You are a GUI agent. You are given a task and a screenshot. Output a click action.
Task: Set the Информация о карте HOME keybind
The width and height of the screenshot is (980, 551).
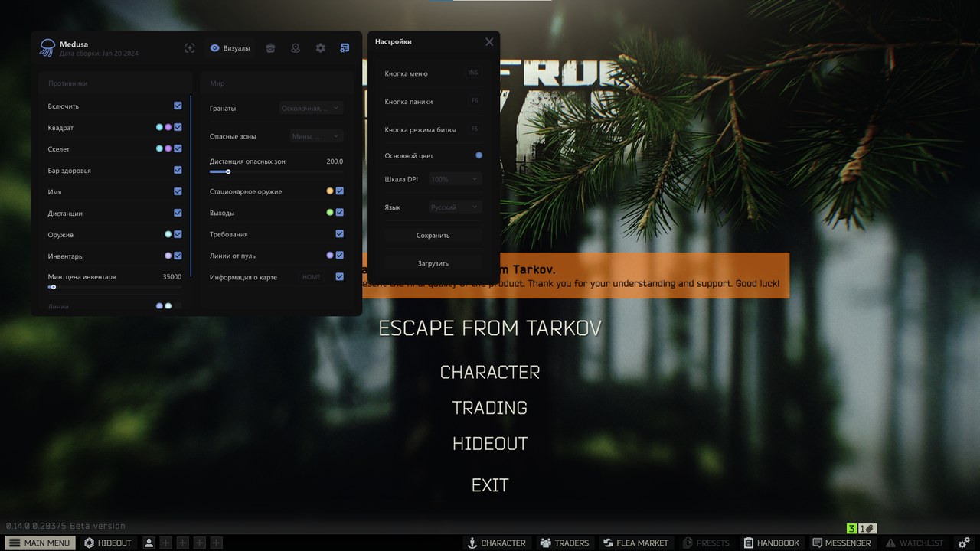click(312, 277)
